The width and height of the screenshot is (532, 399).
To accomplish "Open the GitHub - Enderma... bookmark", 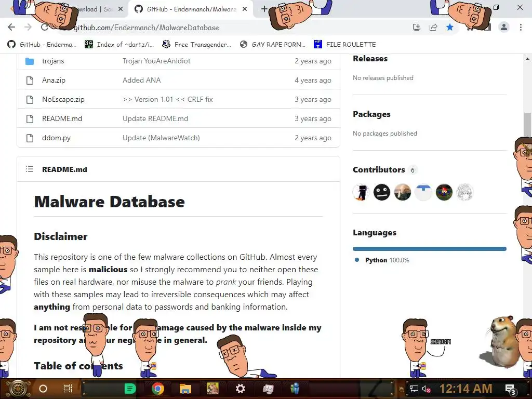I will pos(42,45).
